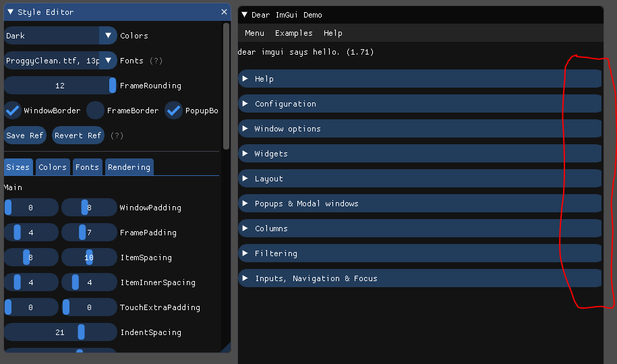
Task: Click the Dear ImGui Demo title bar
Action: tap(421, 15)
